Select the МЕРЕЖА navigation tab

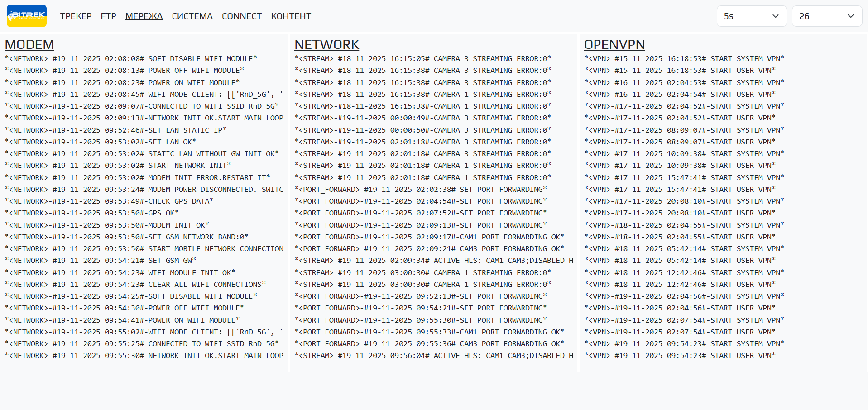click(x=144, y=16)
